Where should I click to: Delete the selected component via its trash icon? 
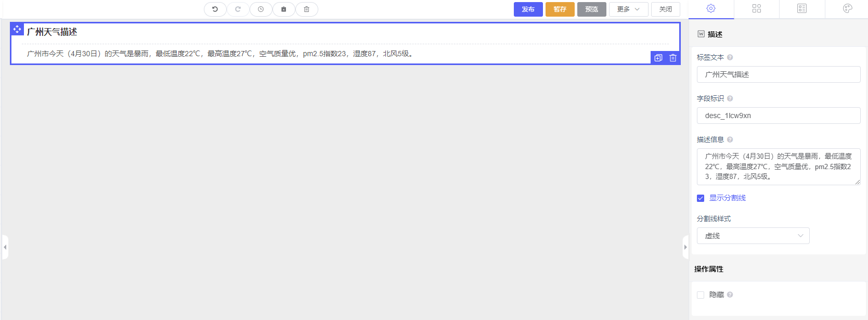[673, 58]
